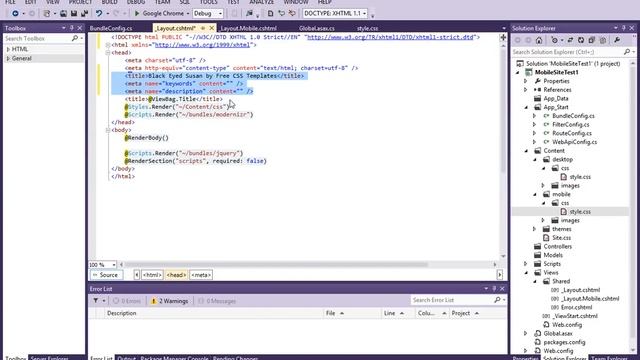Click Error List search magnifier icon
This screenshot has height=360, width=640.
point(497,300)
